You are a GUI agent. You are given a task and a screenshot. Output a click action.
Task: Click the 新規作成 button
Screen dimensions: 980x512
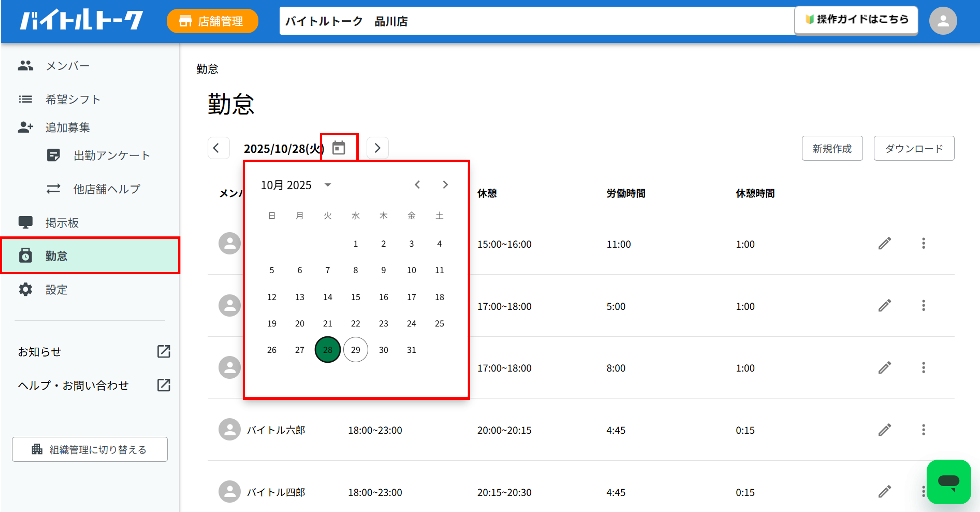pos(832,148)
